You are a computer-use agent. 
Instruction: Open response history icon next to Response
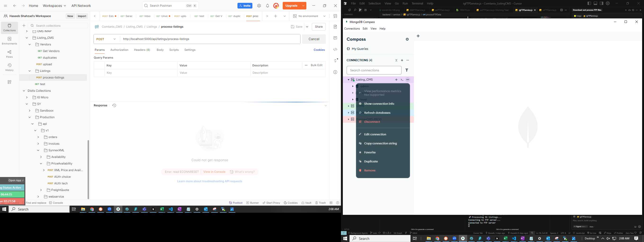(x=114, y=105)
